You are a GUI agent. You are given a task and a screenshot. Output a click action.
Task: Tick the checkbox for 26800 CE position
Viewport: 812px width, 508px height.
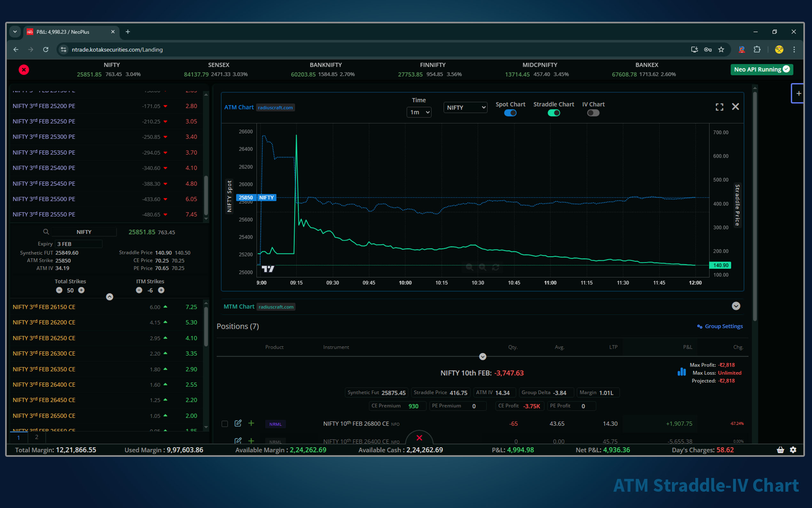tap(224, 424)
